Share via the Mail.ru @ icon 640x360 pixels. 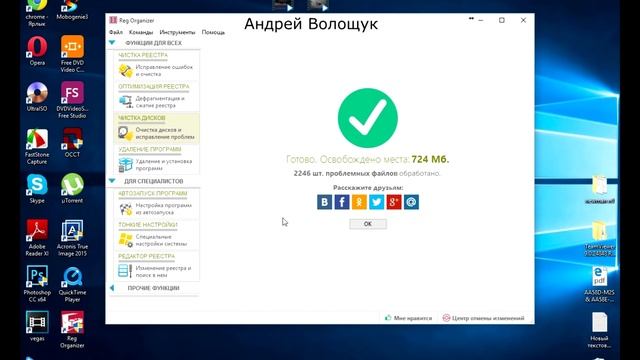411,202
